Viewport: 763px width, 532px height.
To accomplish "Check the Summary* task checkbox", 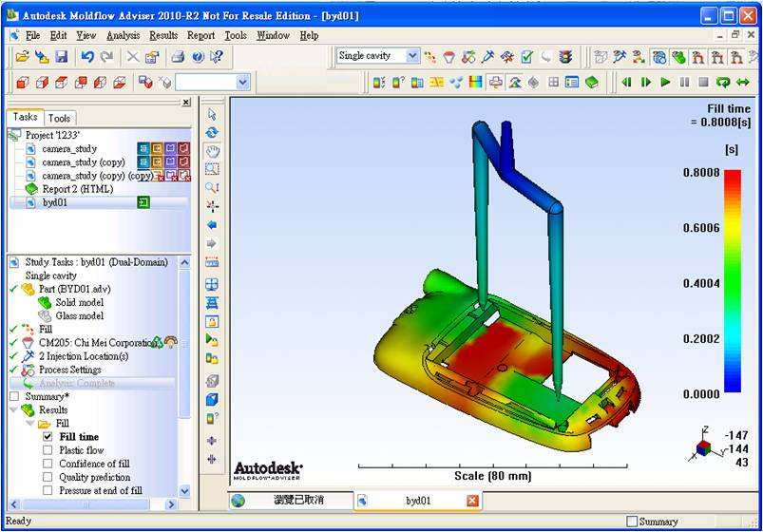I will tap(14, 396).
